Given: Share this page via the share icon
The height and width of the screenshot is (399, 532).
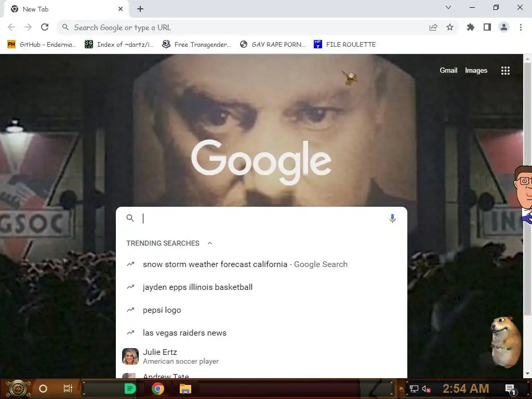Looking at the screenshot, I should [433, 28].
